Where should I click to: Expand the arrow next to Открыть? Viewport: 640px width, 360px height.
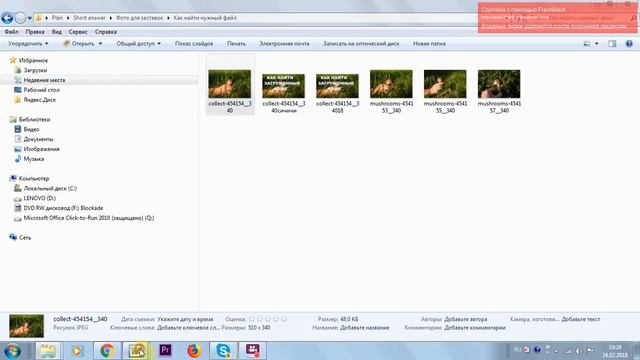(100, 43)
